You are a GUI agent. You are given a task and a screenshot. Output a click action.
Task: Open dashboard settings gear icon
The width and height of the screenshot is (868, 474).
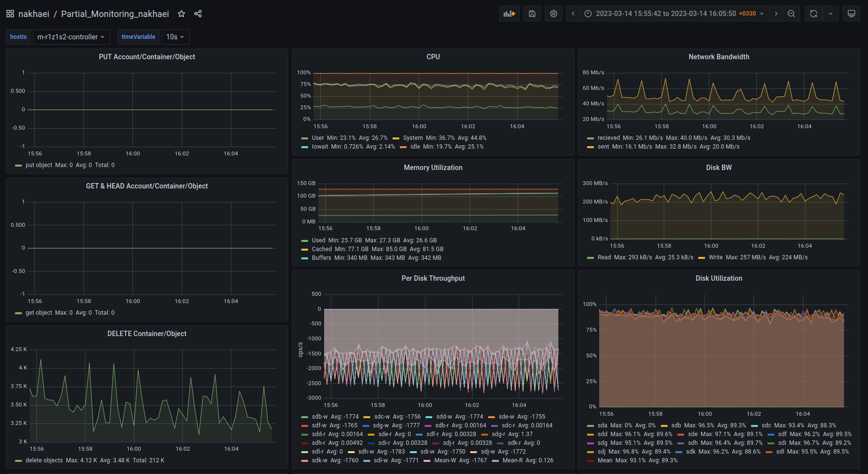(x=553, y=14)
